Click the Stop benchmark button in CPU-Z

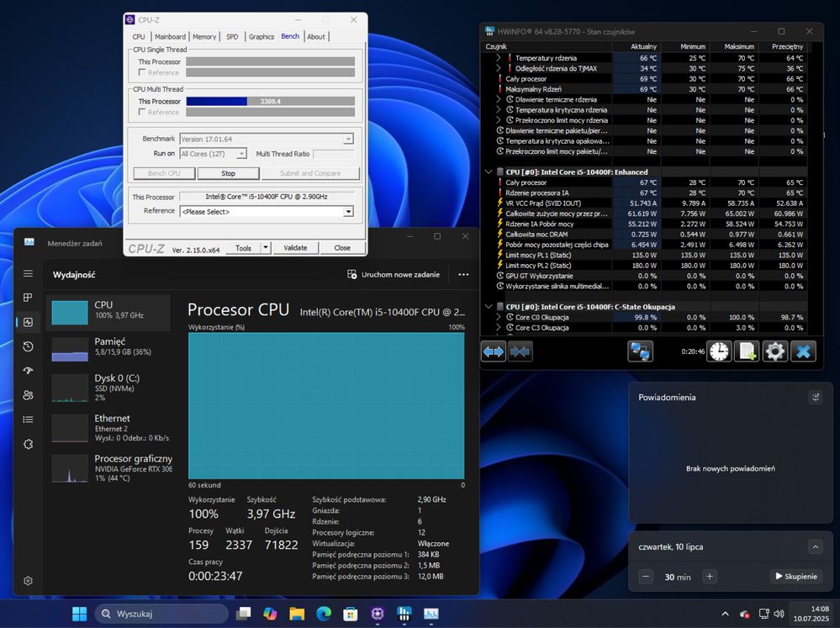point(228,174)
